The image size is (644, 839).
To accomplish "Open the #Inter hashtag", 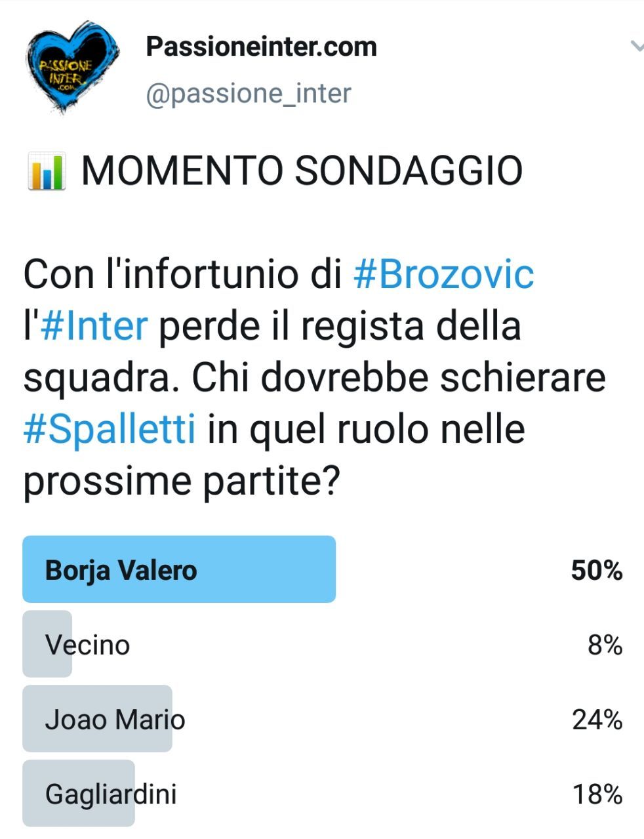I will 94,326.
